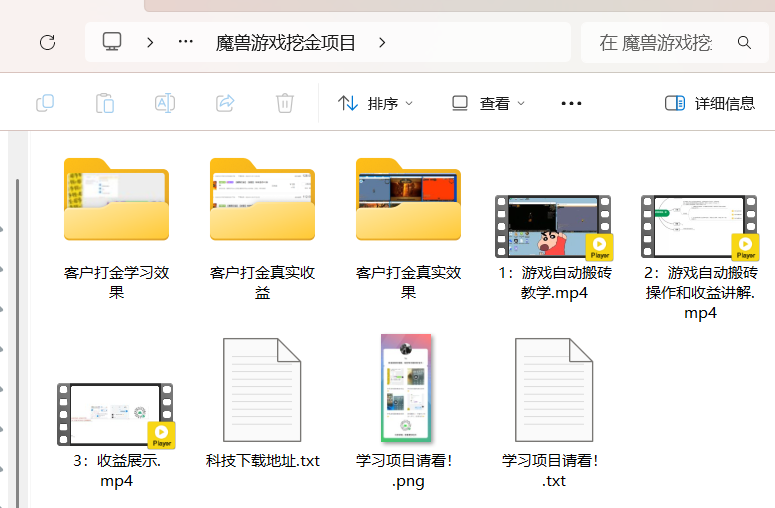Toggle the 详细信息 details pane
The image size is (775, 508).
(x=710, y=103)
